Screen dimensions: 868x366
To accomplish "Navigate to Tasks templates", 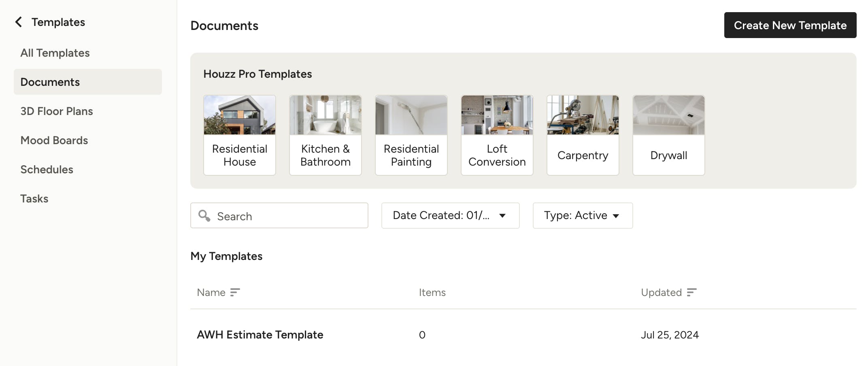I will 34,199.
